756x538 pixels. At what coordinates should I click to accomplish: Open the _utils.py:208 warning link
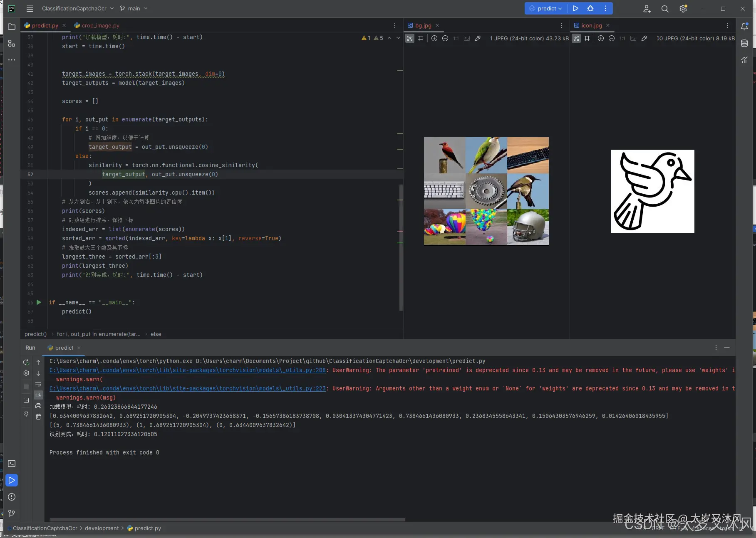pos(188,370)
